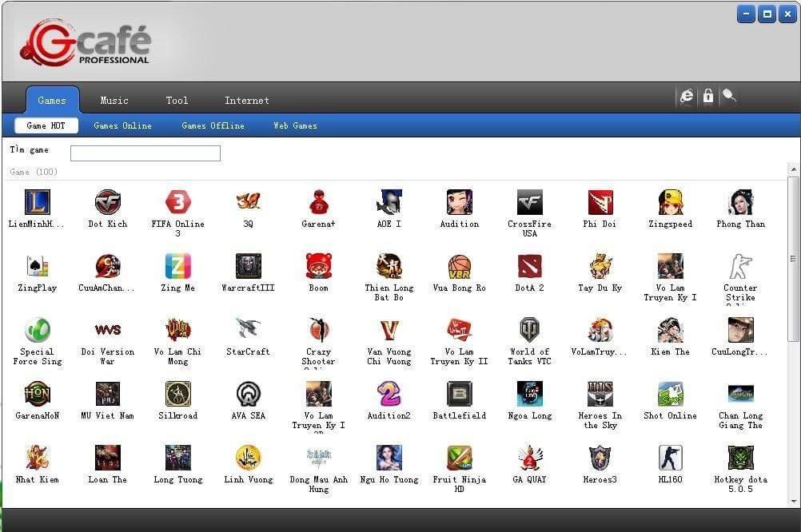
Task: Launch Crazy Shooter game icon
Action: point(319,330)
